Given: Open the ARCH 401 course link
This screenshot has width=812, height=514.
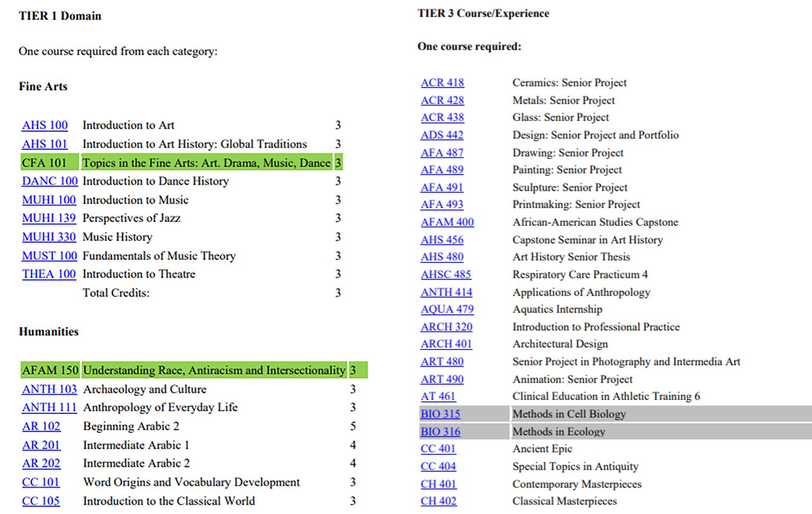Looking at the screenshot, I should pyautogui.click(x=446, y=344).
